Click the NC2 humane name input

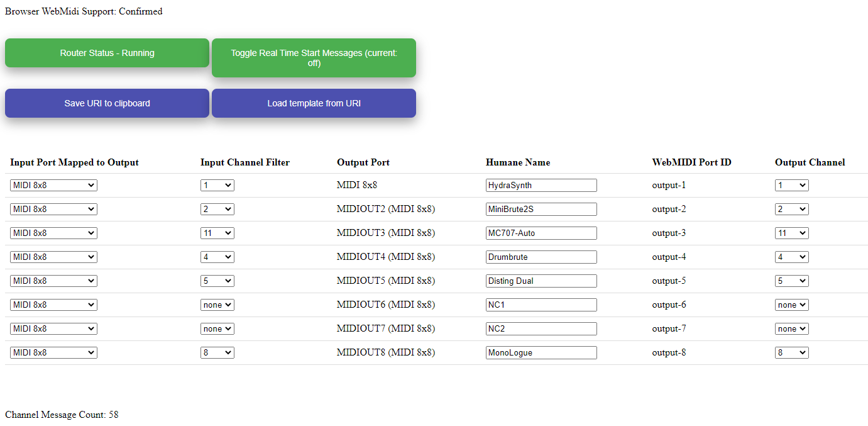[x=541, y=328]
